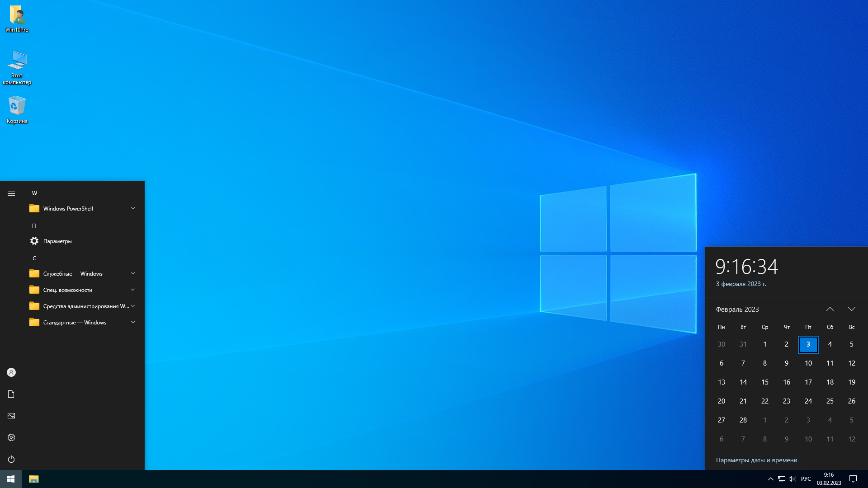Open File Explorer from the taskbar

pyautogui.click(x=34, y=479)
